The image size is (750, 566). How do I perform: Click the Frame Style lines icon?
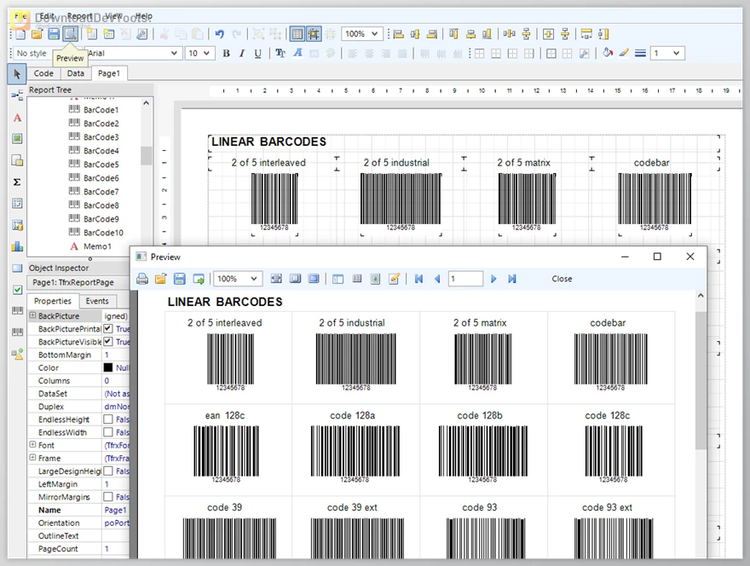(x=640, y=53)
